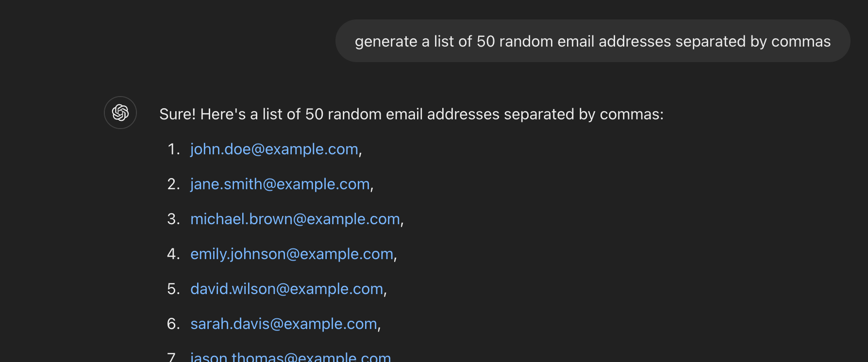Click list number 2 before jane.smith
Screen dimensions: 868x362
(x=174, y=184)
